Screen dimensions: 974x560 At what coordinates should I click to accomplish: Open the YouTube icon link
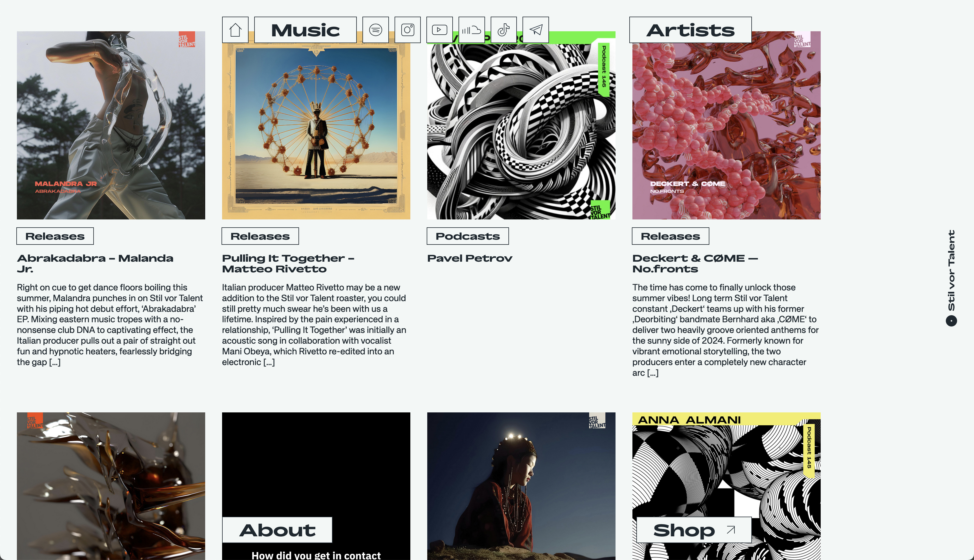[439, 30]
